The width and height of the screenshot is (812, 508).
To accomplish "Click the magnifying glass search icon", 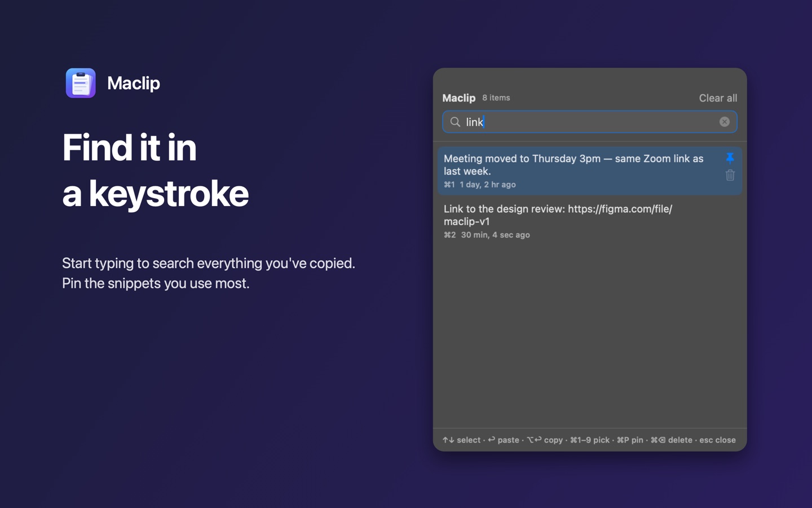I will (455, 122).
